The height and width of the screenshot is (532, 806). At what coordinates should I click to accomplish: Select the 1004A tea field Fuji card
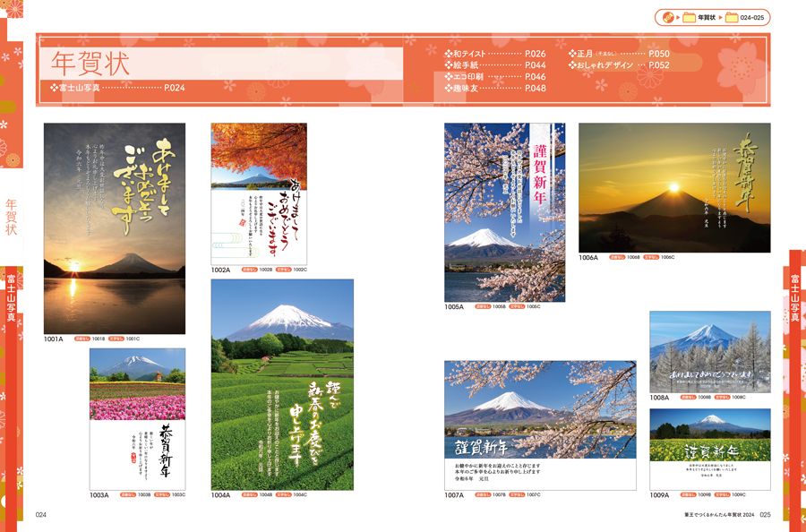tap(282, 384)
